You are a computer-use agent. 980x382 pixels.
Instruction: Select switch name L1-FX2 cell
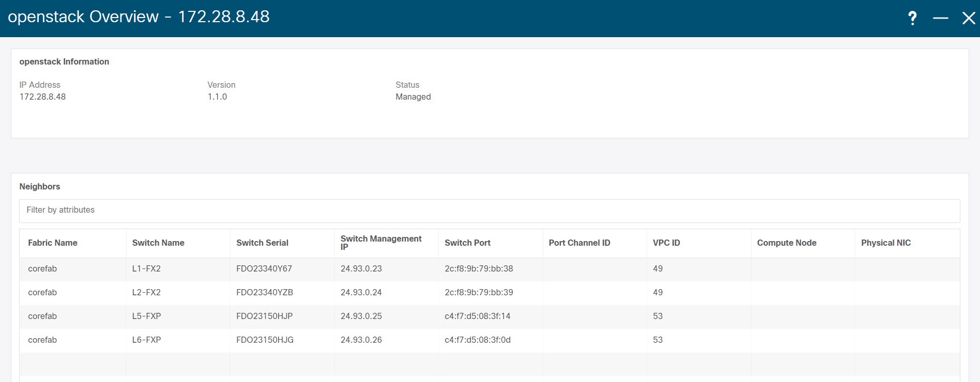pyautogui.click(x=146, y=269)
